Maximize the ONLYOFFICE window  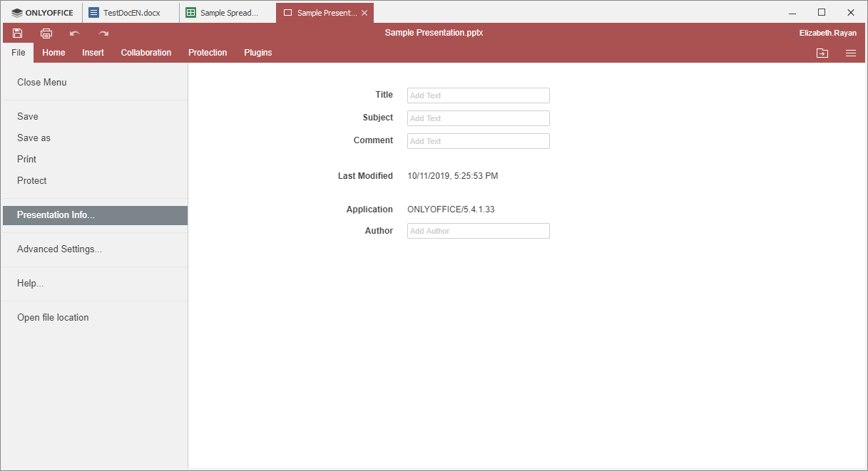pos(822,13)
